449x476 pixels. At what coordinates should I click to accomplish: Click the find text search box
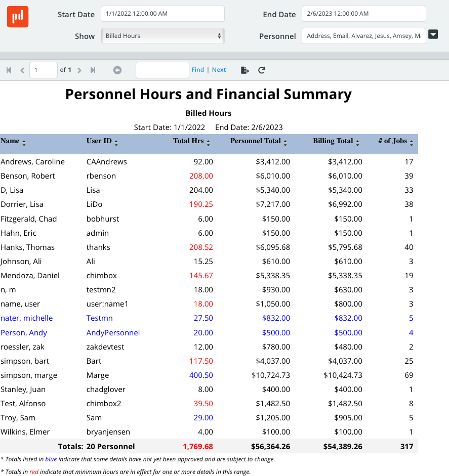pos(162,70)
